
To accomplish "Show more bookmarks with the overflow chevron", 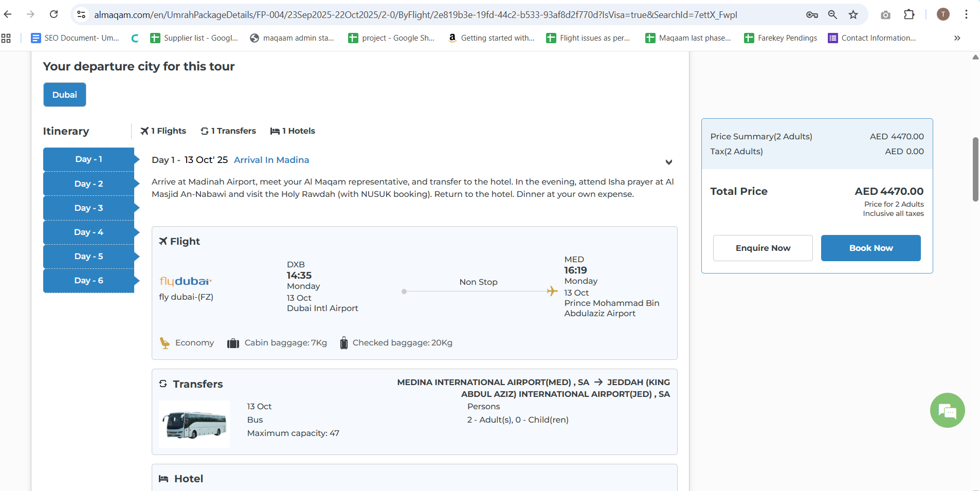I will pos(957,38).
